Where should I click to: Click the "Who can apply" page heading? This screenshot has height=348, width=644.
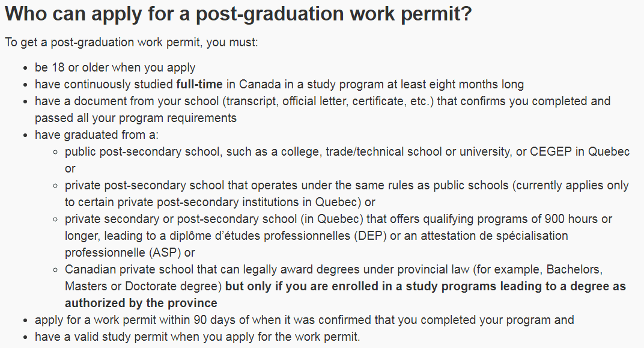[x=238, y=14]
